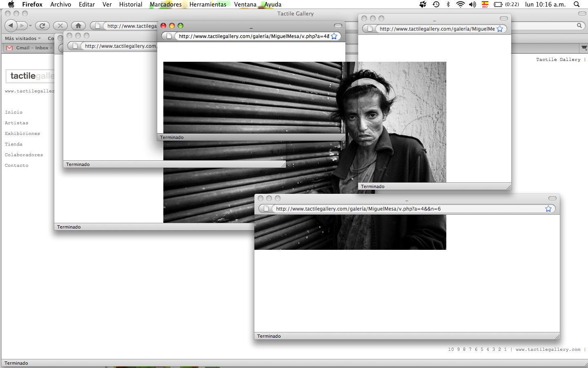Open the Herramientas menu
588x368 pixels.
click(207, 4)
